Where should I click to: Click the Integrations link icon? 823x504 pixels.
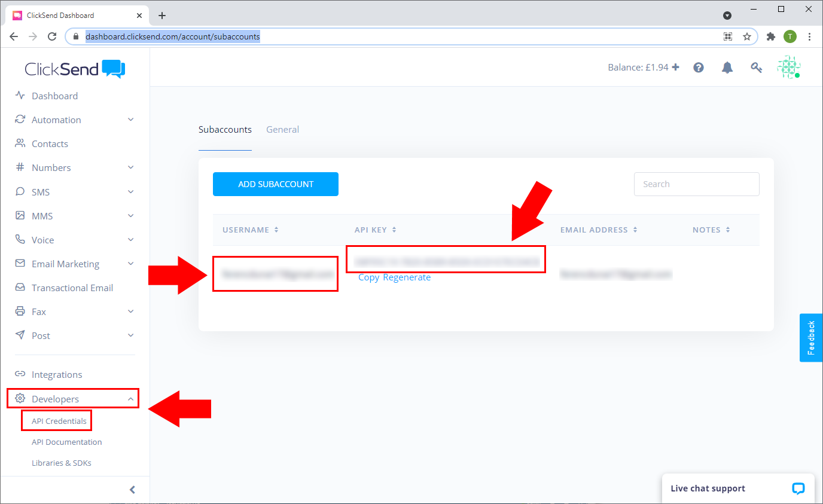20,374
